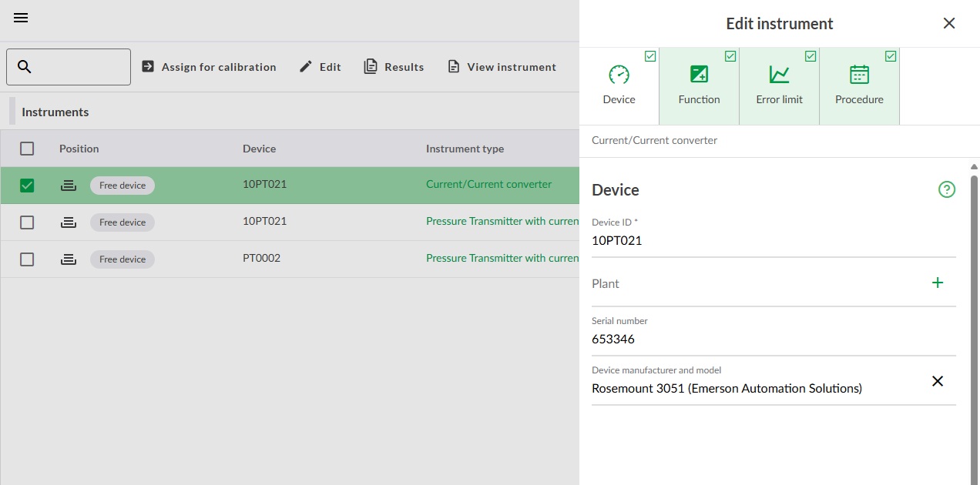Select the Device tab
This screenshot has width=980, height=485.
point(619,85)
